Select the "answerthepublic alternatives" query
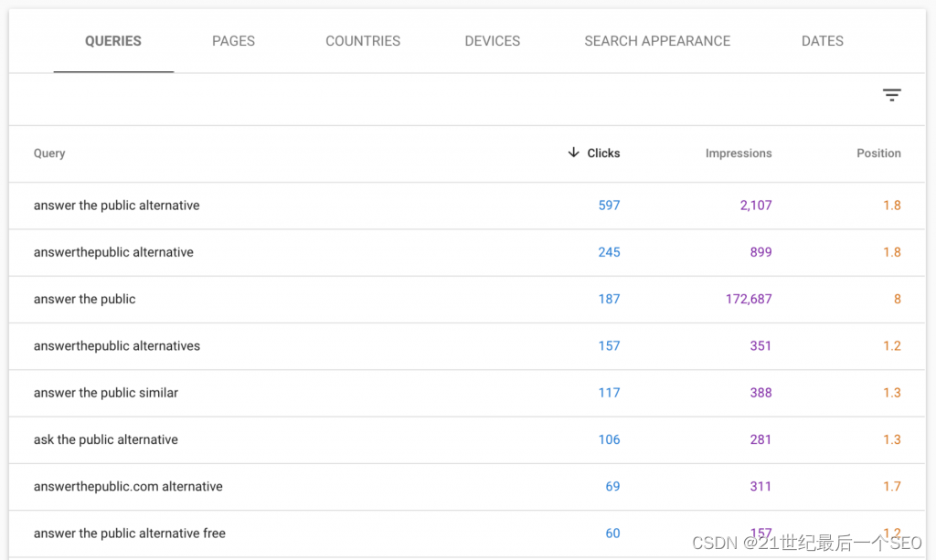The width and height of the screenshot is (936, 560). point(117,346)
